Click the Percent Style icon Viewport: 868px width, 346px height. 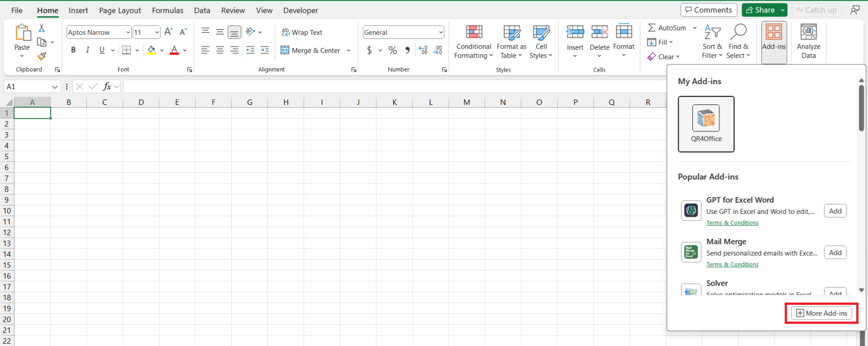pos(392,50)
